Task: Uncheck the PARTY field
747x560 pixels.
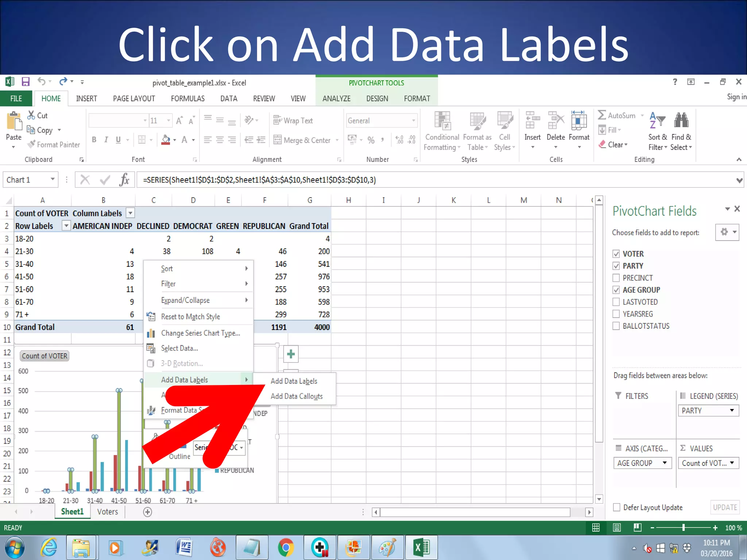Action: click(616, 266)
